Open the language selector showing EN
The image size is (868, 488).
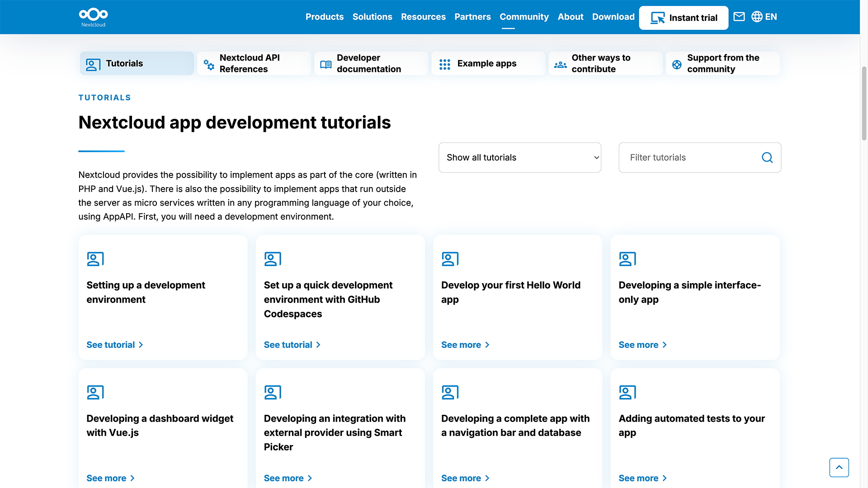pos(764,17)
